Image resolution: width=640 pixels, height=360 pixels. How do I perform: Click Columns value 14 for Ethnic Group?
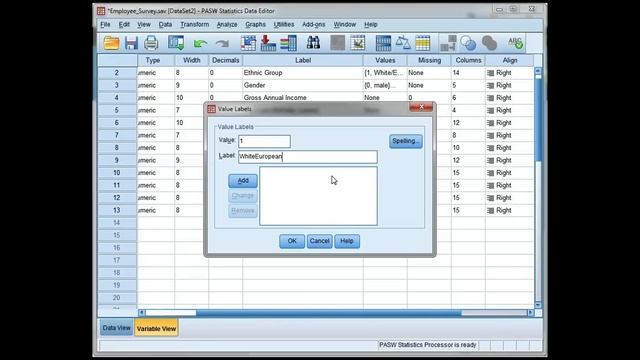(x=468, y=73)
